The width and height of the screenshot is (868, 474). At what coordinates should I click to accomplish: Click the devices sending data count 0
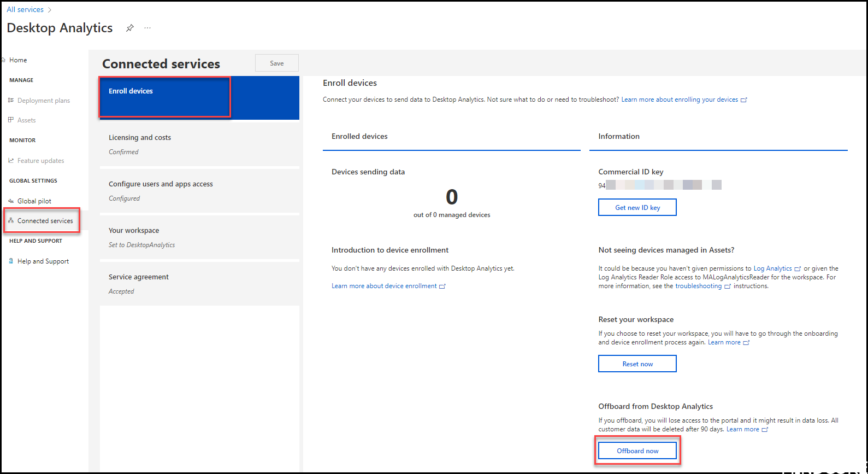452,197
